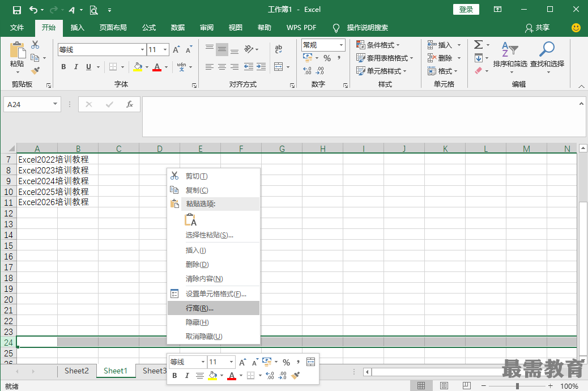Toggle Italic in the mini toolbar
Screen dimensions: 588x391
coord(187,375)
